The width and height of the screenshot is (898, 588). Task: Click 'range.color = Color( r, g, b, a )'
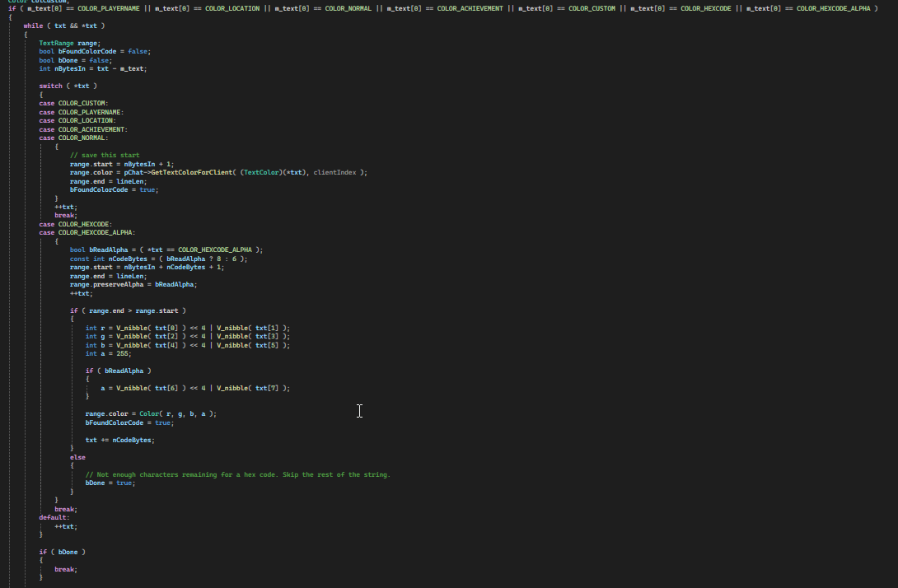click(151, 413)
